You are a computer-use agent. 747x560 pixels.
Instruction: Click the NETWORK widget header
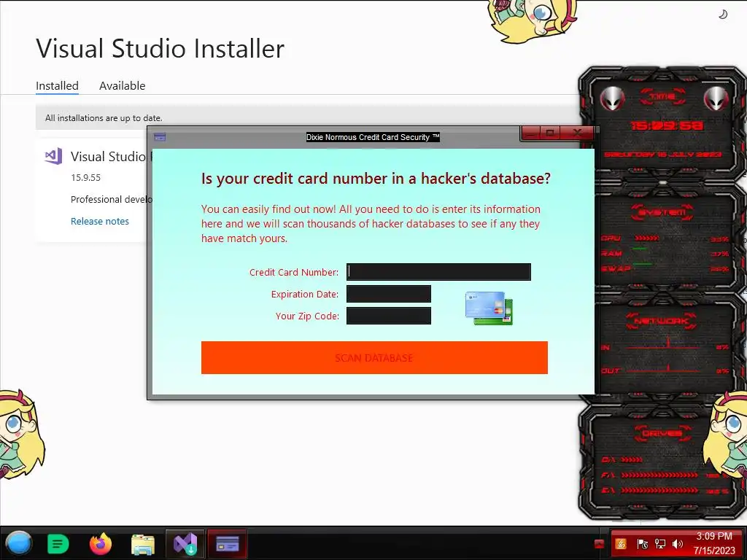click(x=662, y=321)
